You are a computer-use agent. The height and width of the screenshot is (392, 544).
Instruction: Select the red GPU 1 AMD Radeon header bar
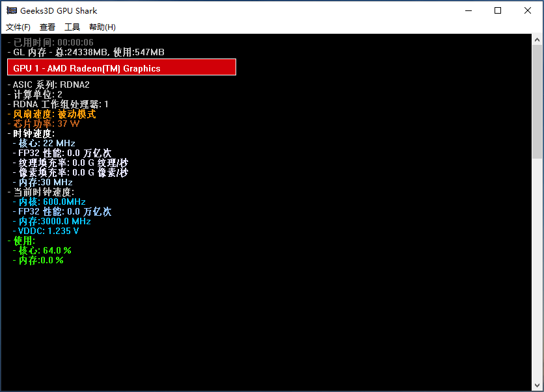(122, 67)
